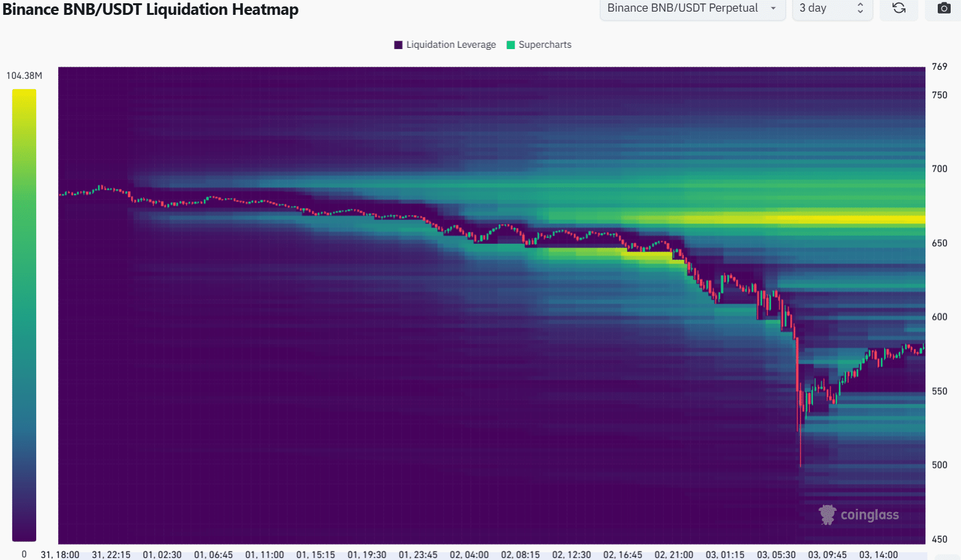The width and height of the screenshot is (961, 560).
Task: Click the camera screenshot icon
Action: [944, 8]
